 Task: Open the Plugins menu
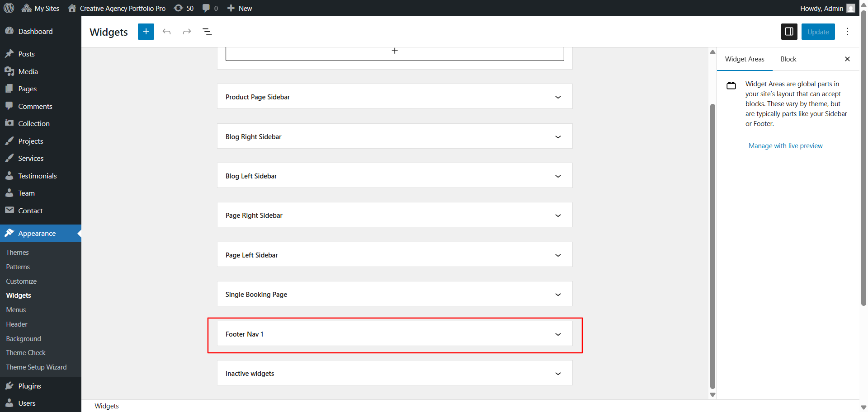click(x=41, y=386)
